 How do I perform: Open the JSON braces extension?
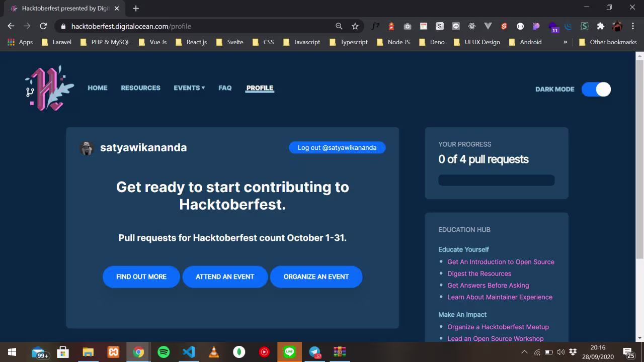[520, 26]
